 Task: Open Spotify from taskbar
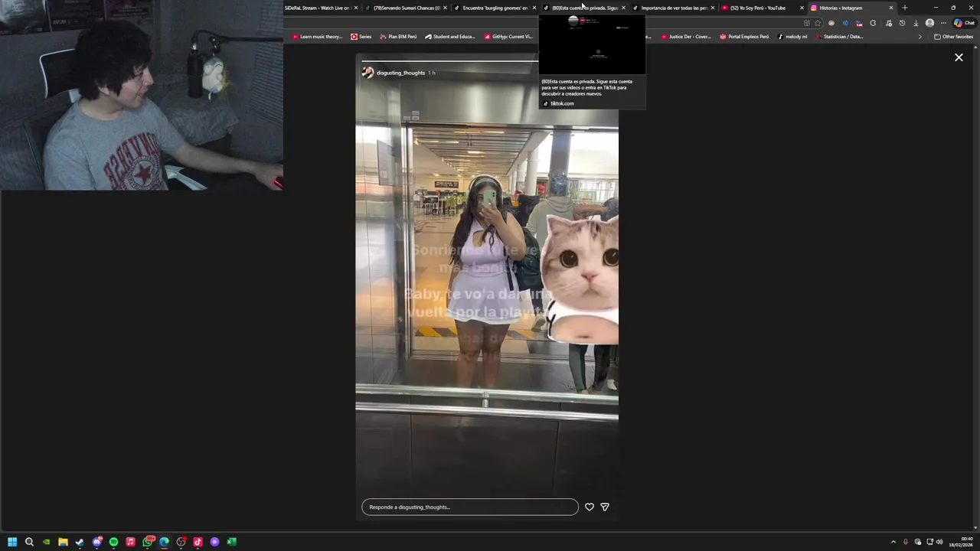113,542
